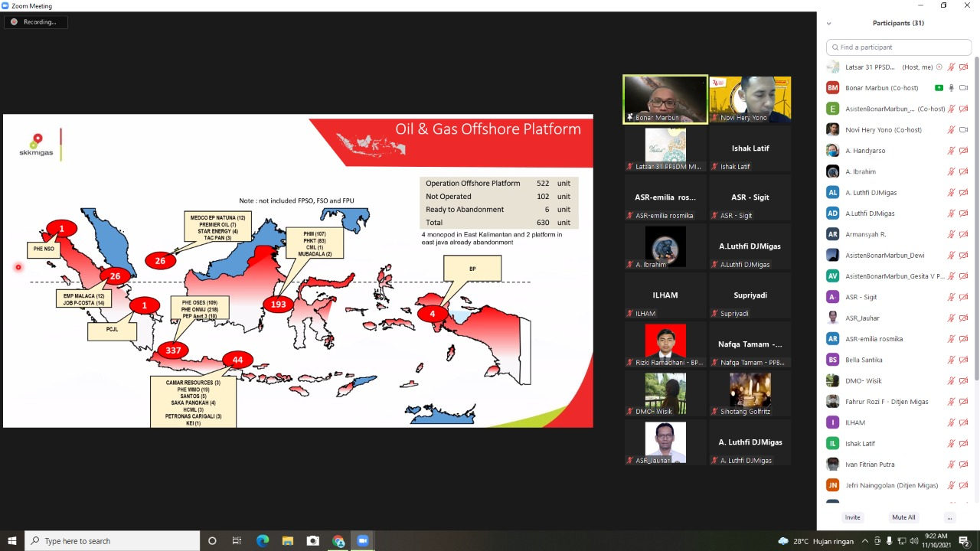
Task: Collapse the Participants panel chevron
Action: pyautogui.click(x=828, y=24)
